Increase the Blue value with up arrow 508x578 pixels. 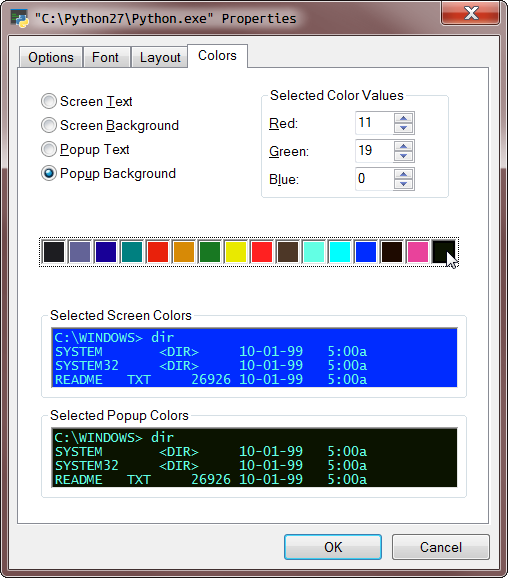(403, 174)
